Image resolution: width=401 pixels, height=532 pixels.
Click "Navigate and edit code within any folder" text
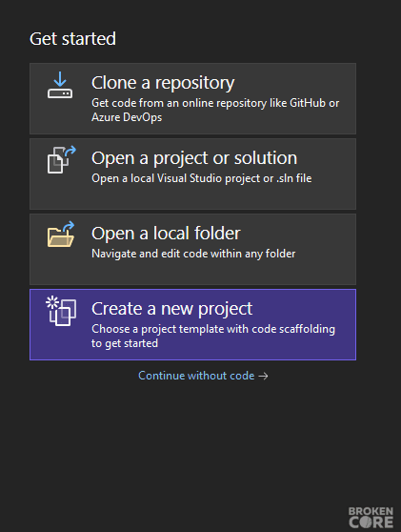193,254
